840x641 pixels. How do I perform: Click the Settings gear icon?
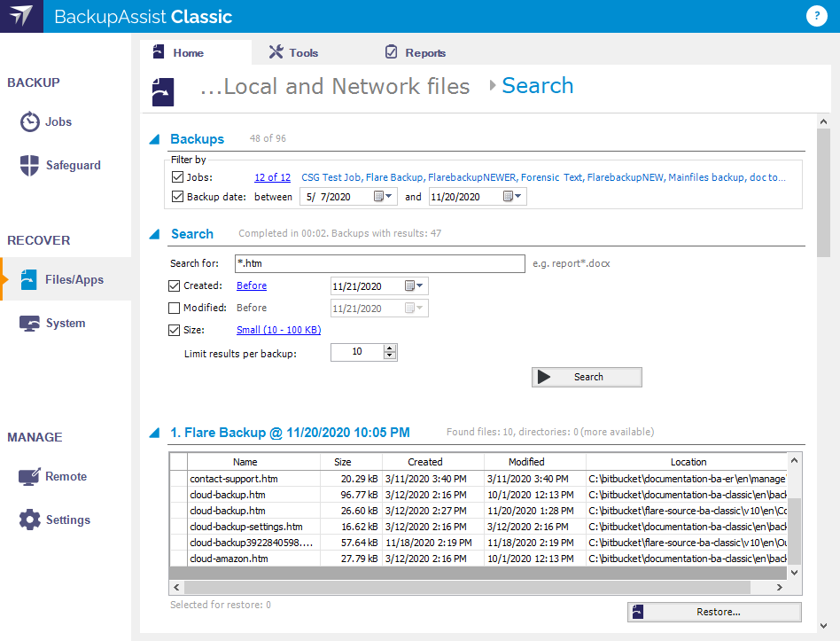coord(29,520)
